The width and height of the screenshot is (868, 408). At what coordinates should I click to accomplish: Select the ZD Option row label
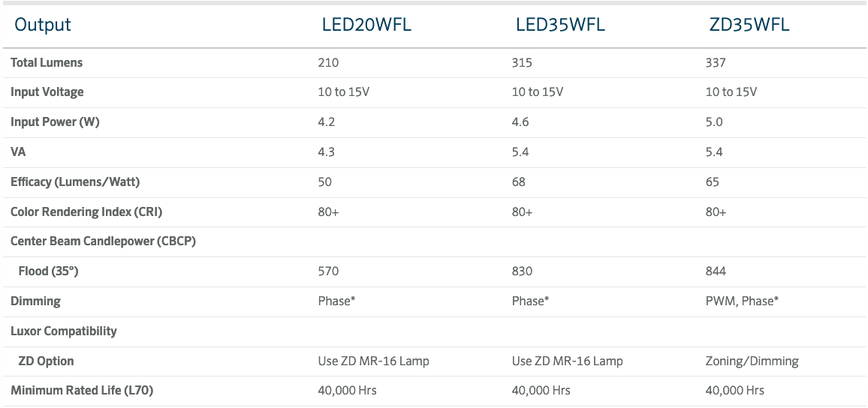click(x=47, y=361)
